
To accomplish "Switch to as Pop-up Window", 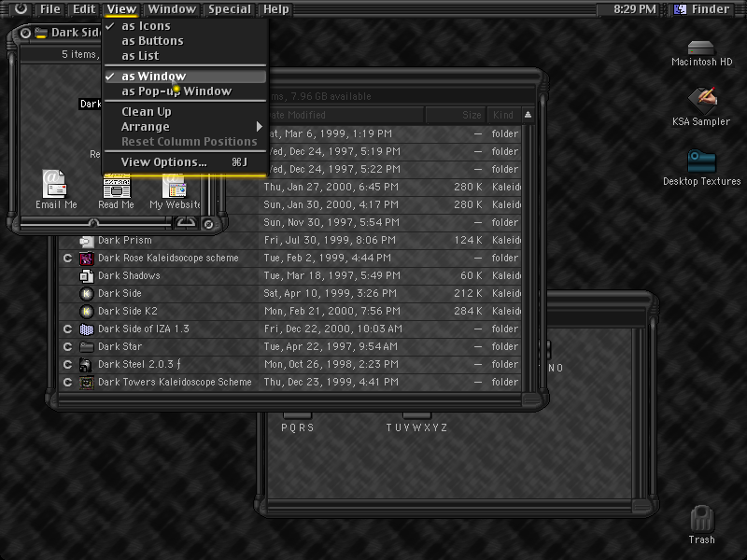I will pos(185,91).
